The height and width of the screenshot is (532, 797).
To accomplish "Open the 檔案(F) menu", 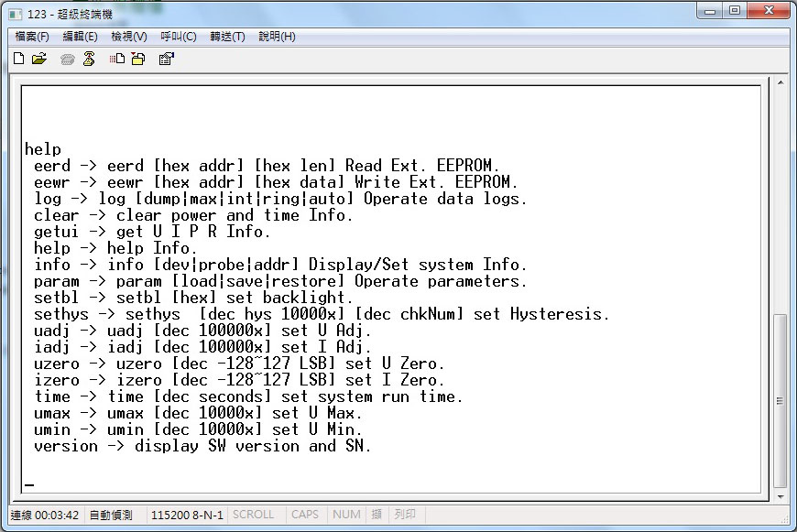I will [32, 37].
